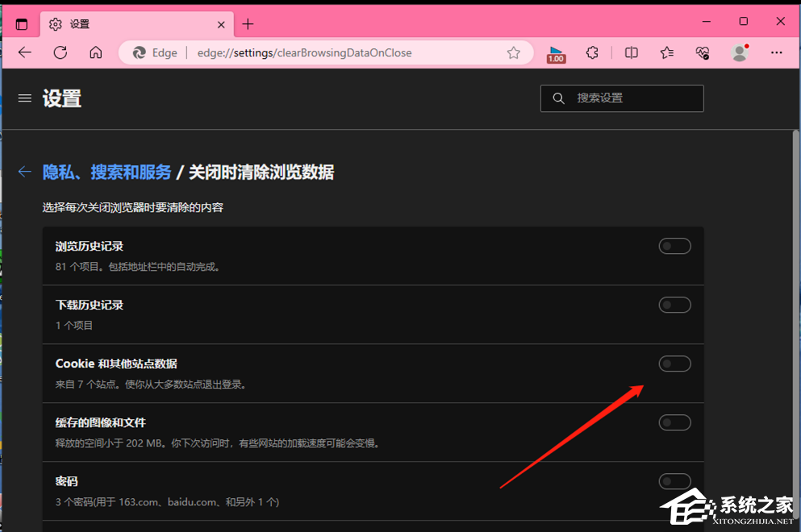
Task: Click the Home button
Action: coord(95,52)
